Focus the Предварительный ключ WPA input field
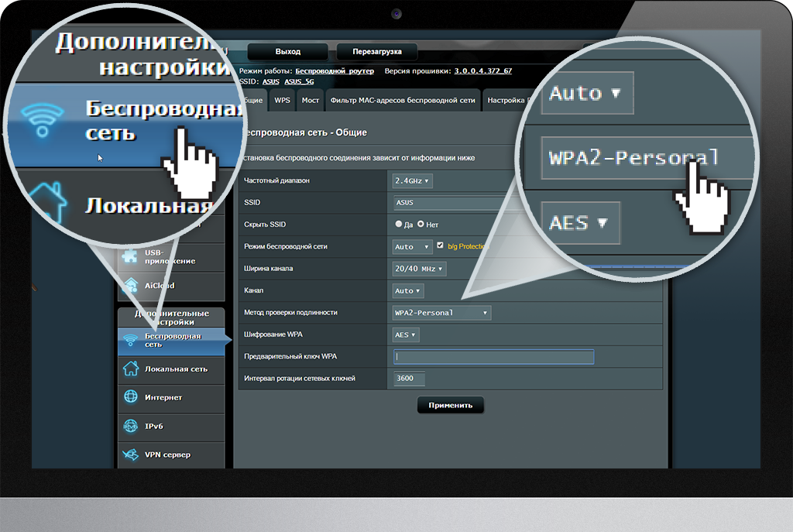The width and height of the screenshot is (793, 532). [494, 357]
